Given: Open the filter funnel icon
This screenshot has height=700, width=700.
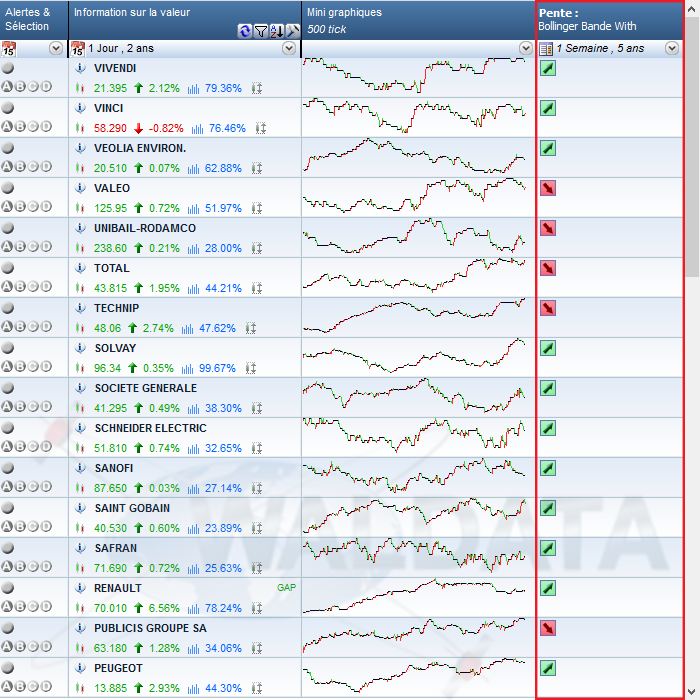Looking at the screenshot, I should [260, 31].
